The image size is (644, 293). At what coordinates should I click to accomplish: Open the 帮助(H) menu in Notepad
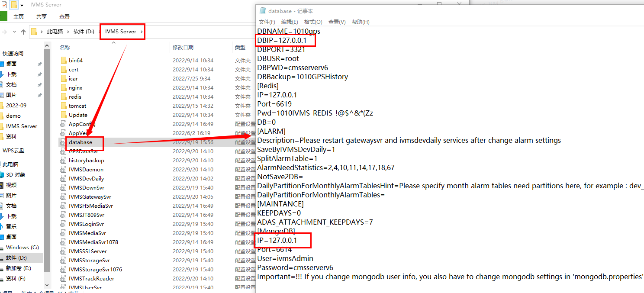click(361, 22)
